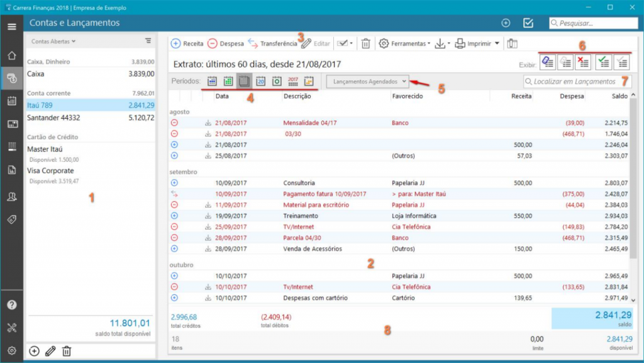This screenshot has height=363, width=644.
Task: Select the first calendar period icon
Action: 212,81
